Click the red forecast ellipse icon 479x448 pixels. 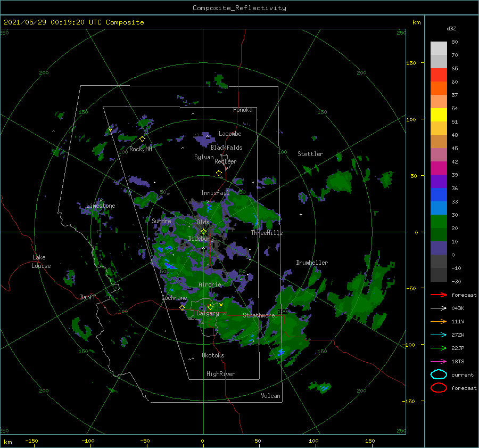pos(439,388)
